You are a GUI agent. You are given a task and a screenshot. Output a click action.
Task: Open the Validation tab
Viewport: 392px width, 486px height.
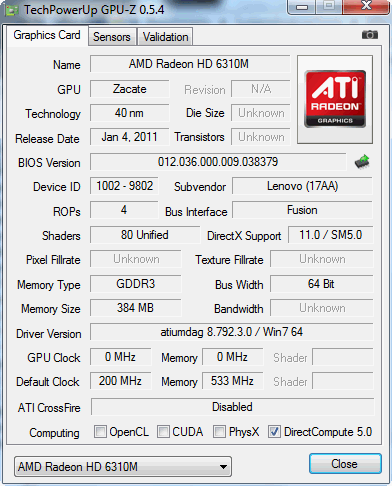[x=165, y=37]
